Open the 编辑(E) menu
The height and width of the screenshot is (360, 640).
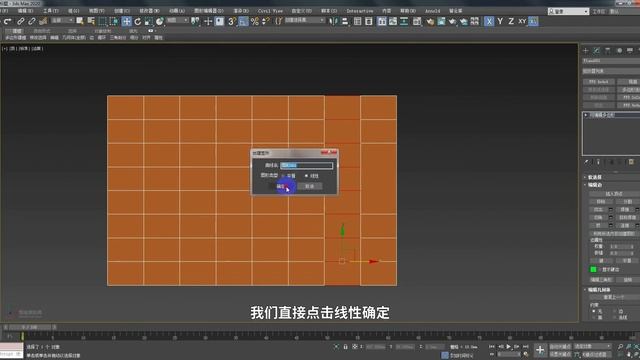(25, 11)
